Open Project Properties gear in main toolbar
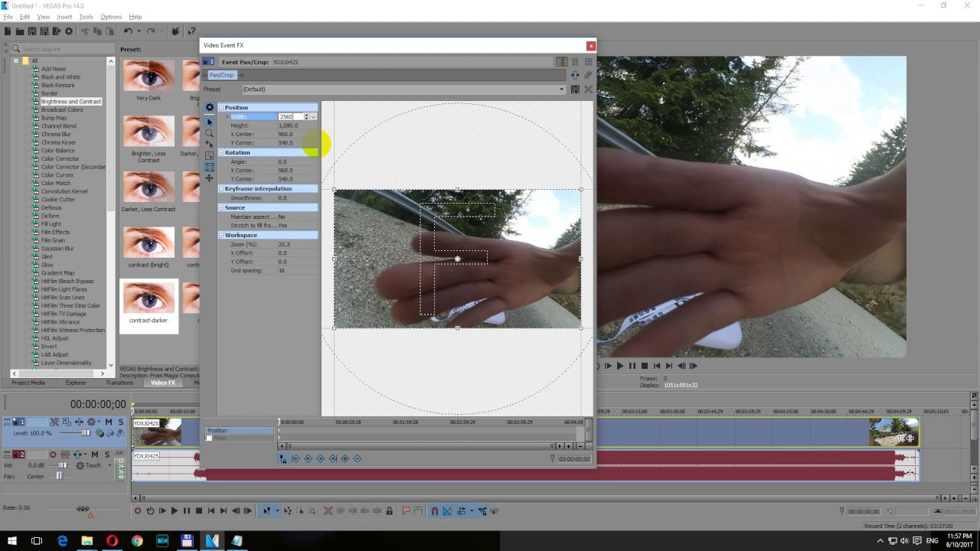 [69, 31]
